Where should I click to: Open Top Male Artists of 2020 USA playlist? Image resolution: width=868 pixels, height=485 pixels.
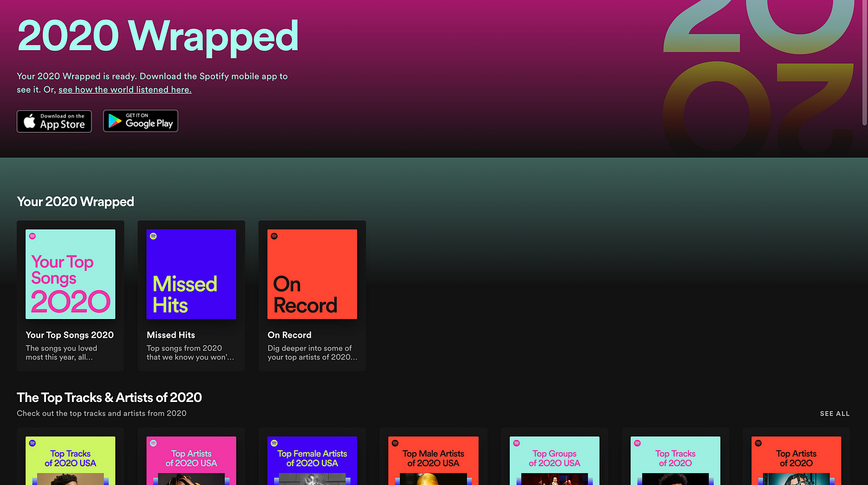click(433, 457)
